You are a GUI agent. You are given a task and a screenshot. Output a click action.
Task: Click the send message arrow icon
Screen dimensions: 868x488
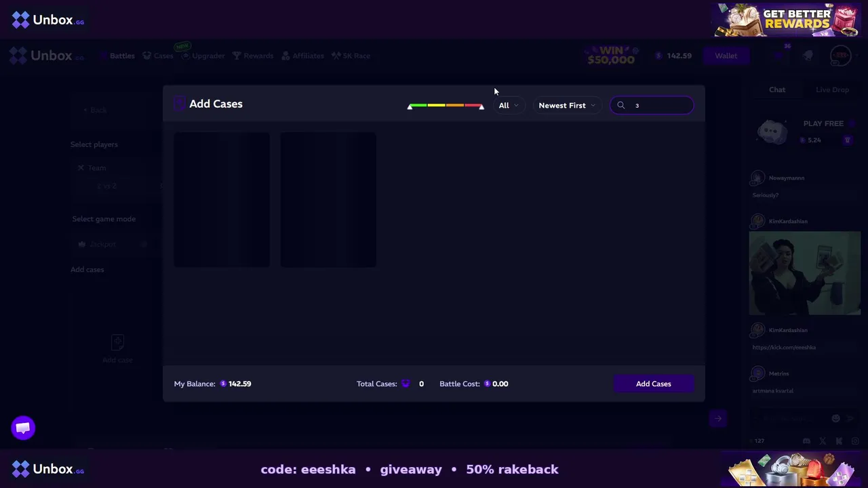850,418
